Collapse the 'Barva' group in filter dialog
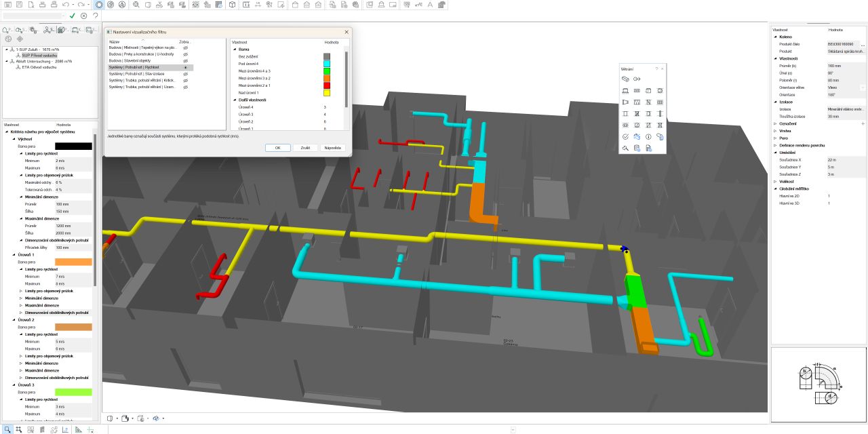 (x=234, y=49)
